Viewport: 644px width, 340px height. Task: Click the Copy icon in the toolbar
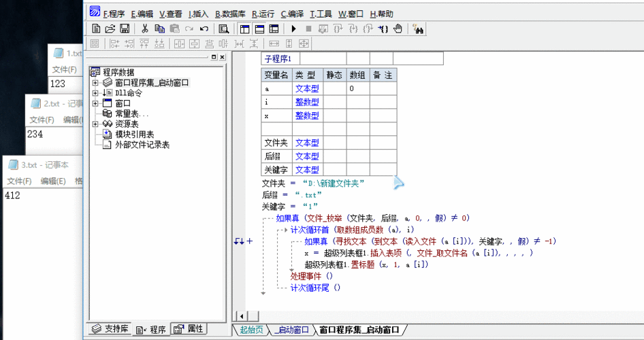(x=159, y=29)
